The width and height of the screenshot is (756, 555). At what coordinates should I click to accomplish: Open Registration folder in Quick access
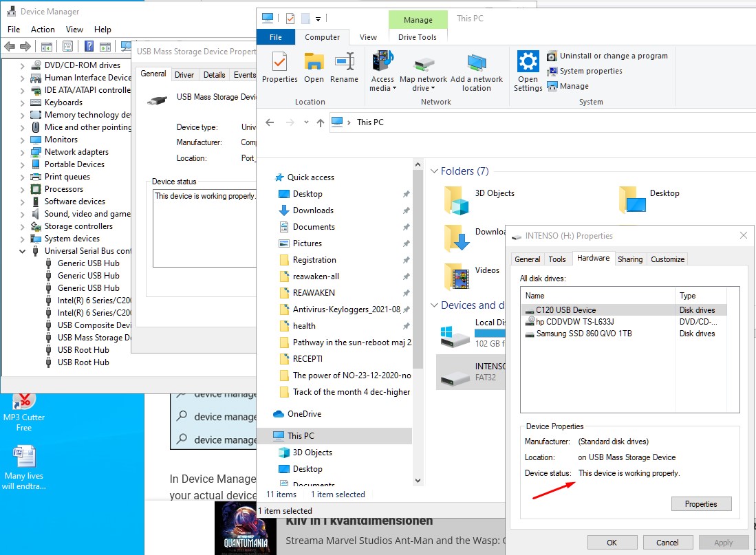pos(314,260)
